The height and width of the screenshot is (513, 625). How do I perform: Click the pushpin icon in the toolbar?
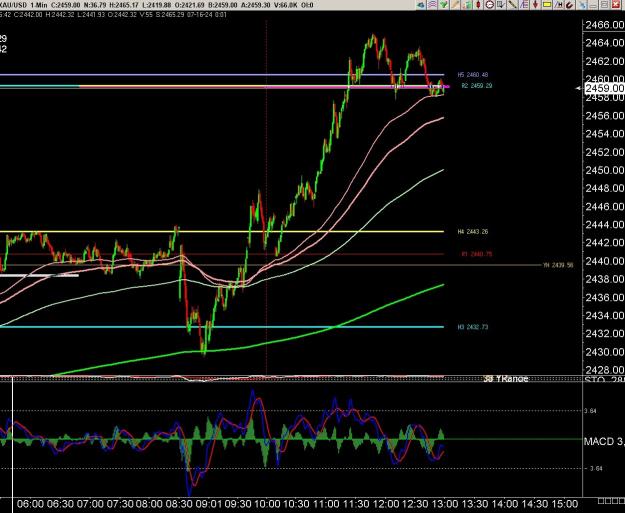582,5
